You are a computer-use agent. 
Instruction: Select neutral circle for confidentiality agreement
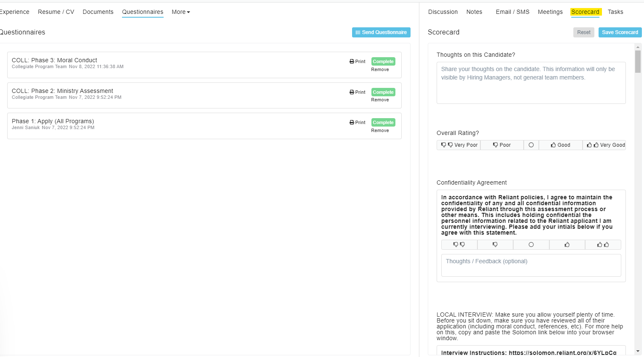coord(531,245)
